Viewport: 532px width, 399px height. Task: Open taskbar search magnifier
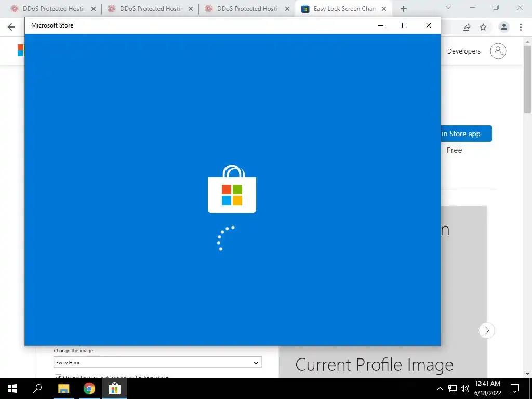coord(37,389)
